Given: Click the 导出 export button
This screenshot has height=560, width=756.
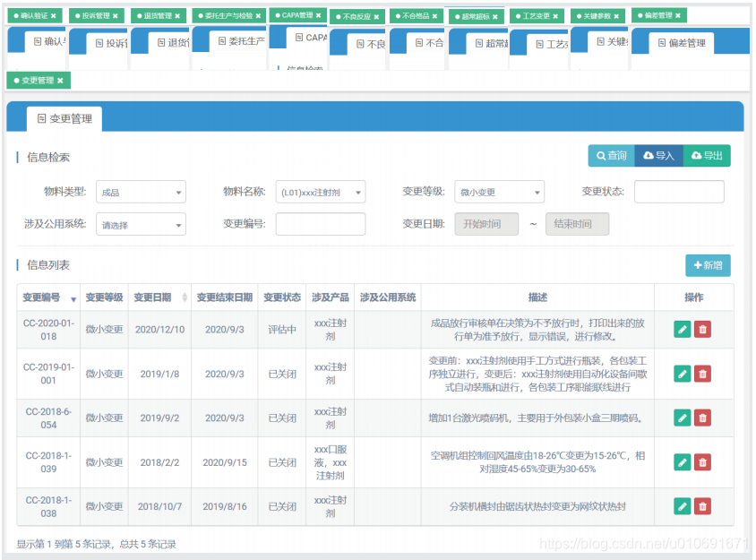Looking at the screenshot, I should (x=707, y=156).
